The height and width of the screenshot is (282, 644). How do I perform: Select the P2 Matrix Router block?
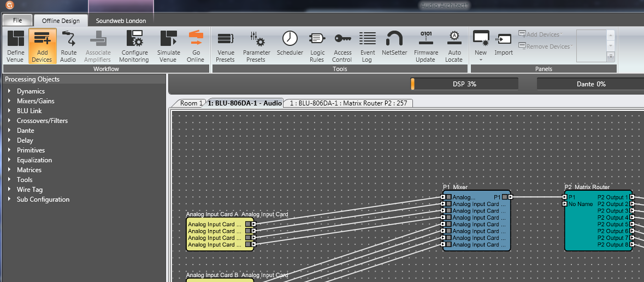598,220
